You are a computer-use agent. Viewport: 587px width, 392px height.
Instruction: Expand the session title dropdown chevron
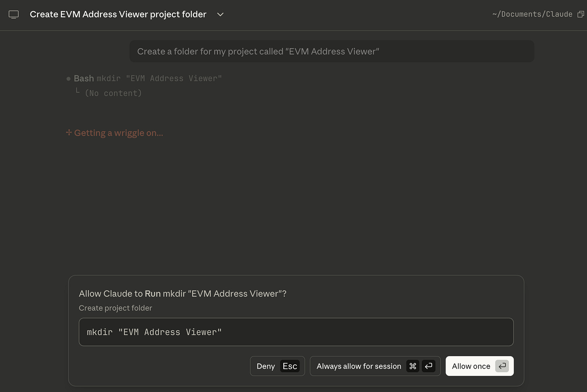pos(220,15)
